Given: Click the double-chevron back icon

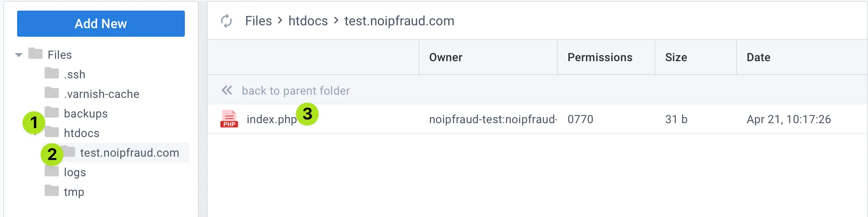Looking at the screenshot, I should pos(227,90).
